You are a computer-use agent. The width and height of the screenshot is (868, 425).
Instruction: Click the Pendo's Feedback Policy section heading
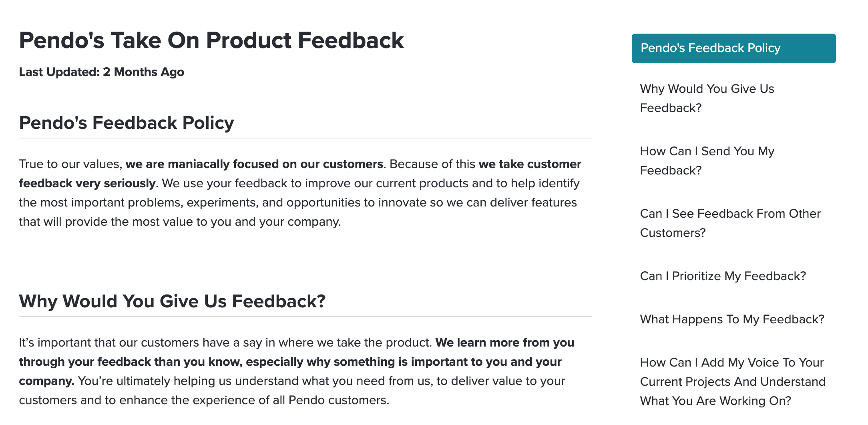pyautogui.click(x=127, y=123)
